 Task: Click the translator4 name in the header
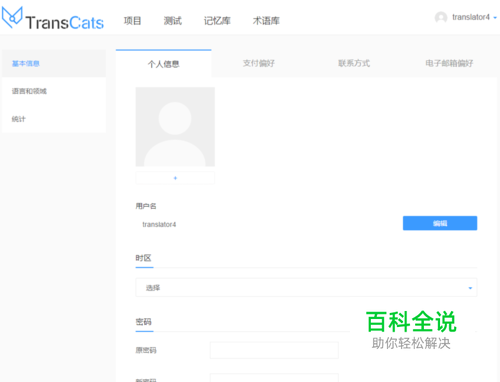(471, 17)
